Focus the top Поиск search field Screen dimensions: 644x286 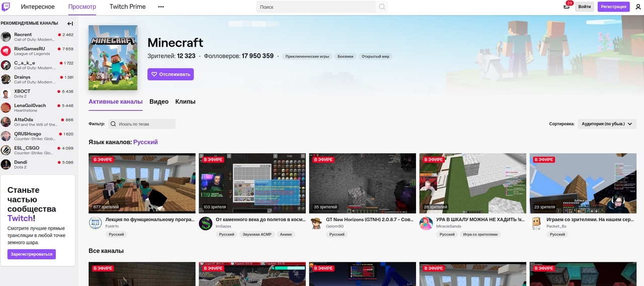pyautogui.click(x=316, y=7)
